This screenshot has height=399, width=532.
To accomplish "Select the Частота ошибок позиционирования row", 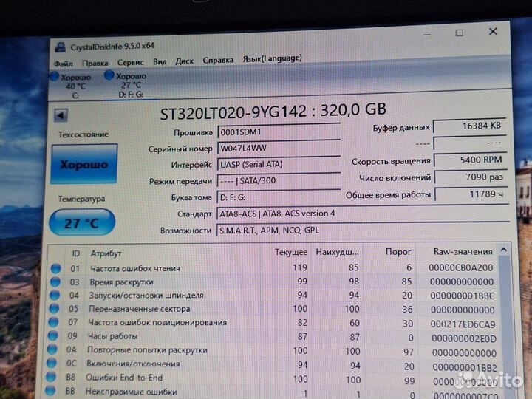I will pos(273,323).
